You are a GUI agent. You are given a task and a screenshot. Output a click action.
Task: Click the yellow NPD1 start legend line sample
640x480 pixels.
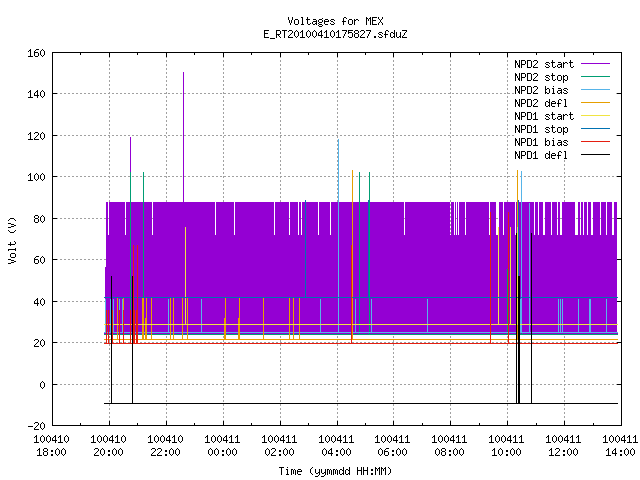[x=595, y=116]
